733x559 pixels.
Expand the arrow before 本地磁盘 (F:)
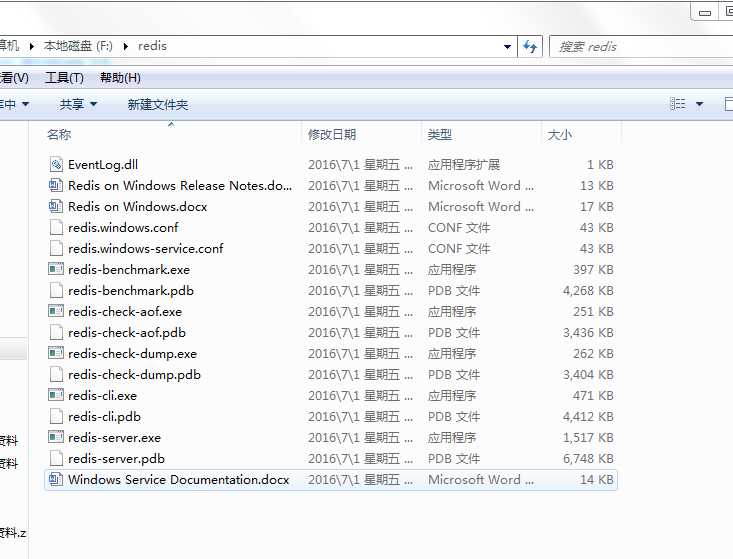(x=32, y=46)
